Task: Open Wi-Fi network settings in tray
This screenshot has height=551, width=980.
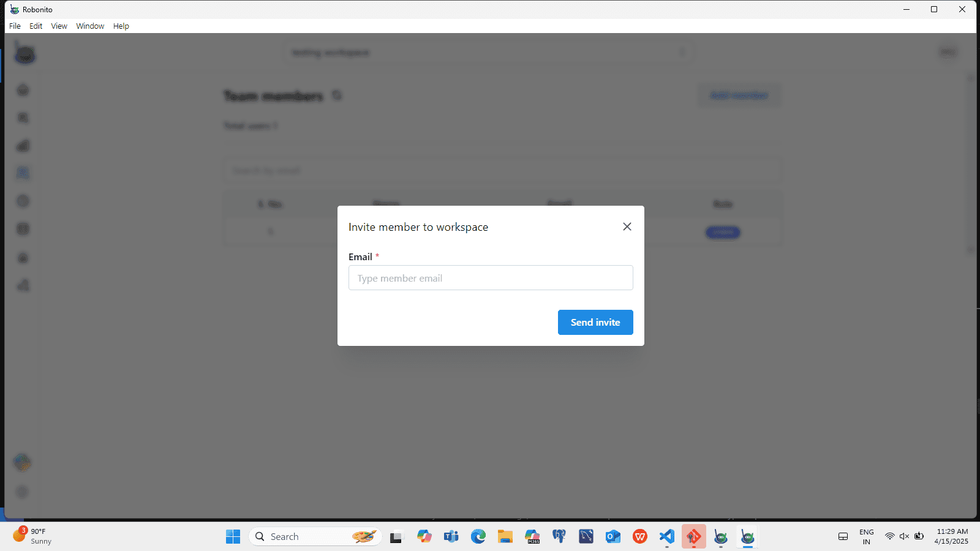Action: click(x=889, y=536)
